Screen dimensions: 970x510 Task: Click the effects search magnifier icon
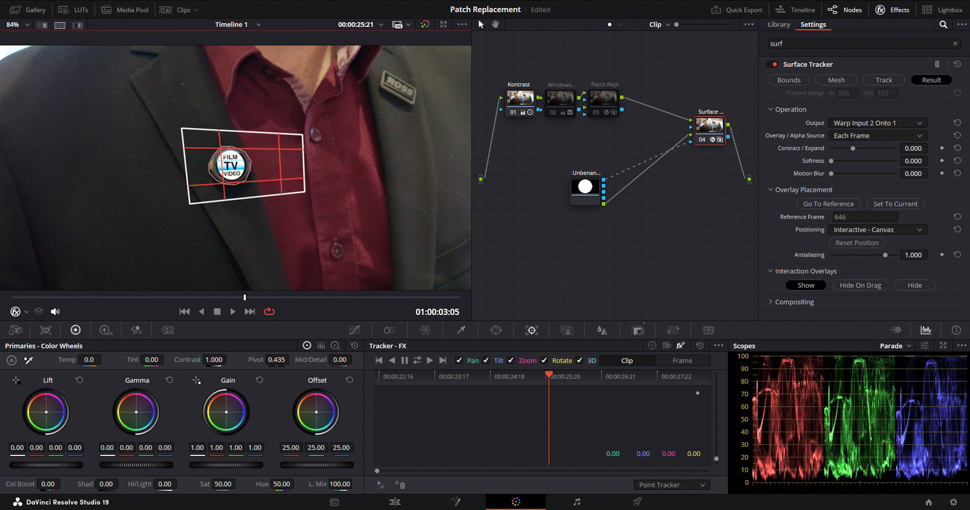click(x=943, y=25)
